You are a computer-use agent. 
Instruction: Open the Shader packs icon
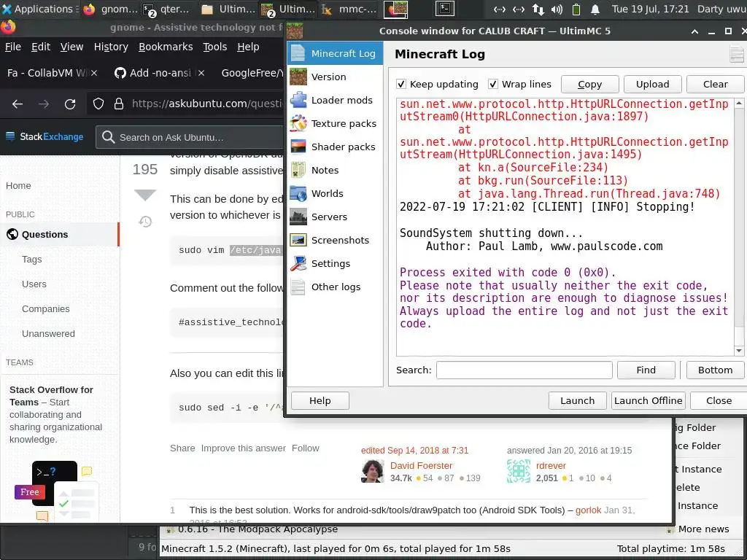298,147
